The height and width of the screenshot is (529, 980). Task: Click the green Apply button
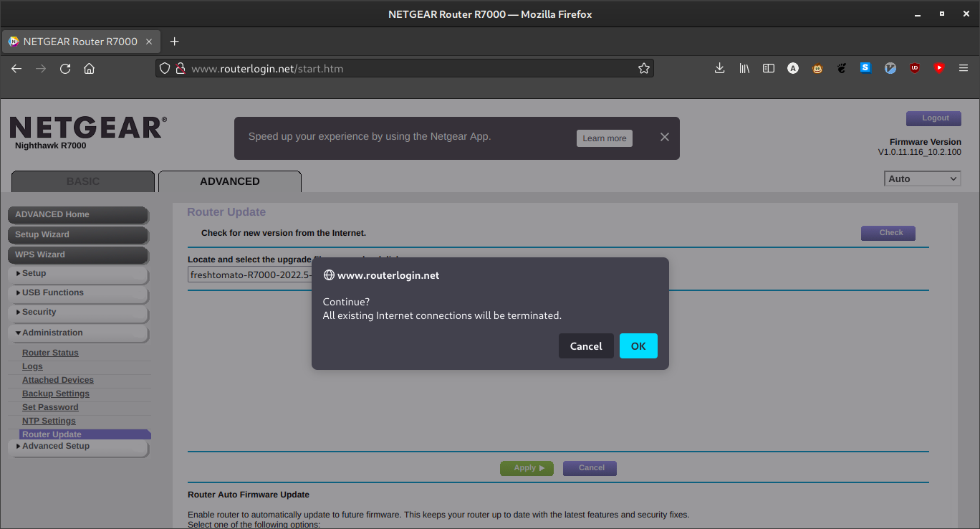(527, 468)
